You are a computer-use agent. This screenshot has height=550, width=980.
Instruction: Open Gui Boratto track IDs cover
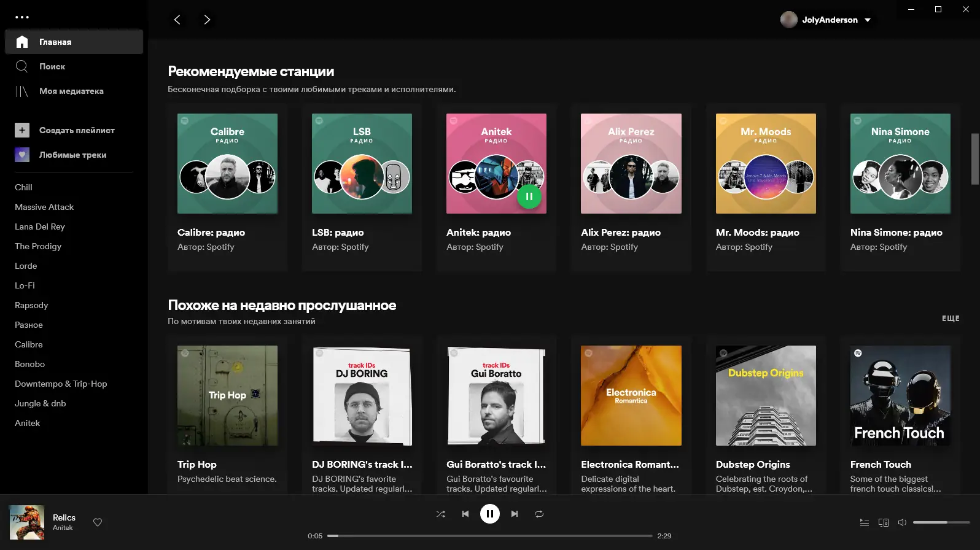point(496,395)
